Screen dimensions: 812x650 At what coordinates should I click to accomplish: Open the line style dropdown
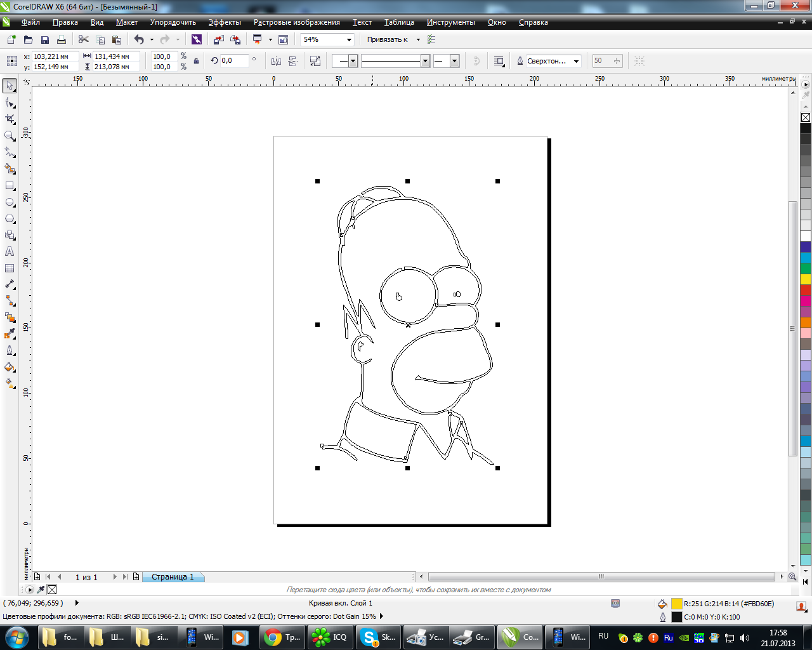pyautogui.click(x=426, y=61)
